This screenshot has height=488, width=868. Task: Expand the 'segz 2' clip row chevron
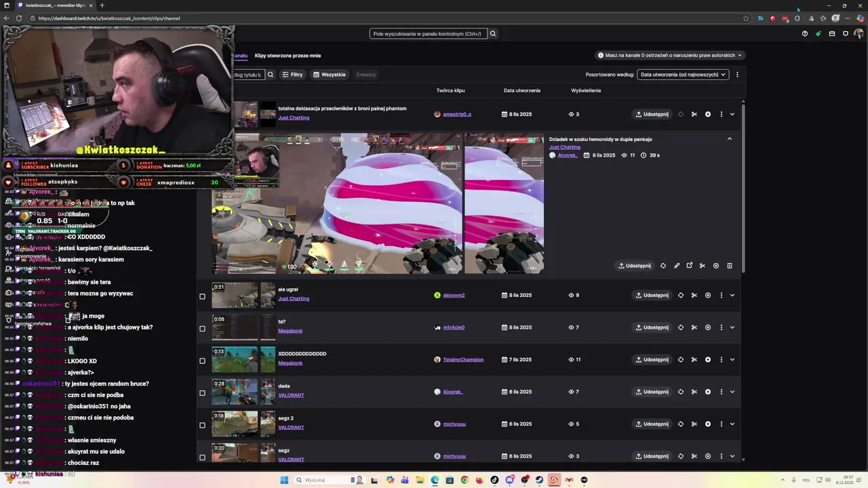(732, 424)
